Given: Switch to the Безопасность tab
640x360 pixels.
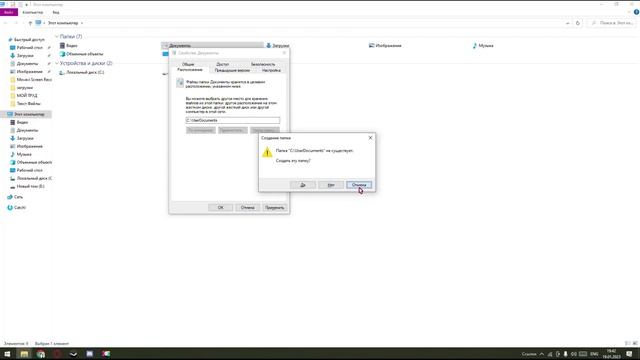Looking at the screenshot, I should click(x=263, y=64).
